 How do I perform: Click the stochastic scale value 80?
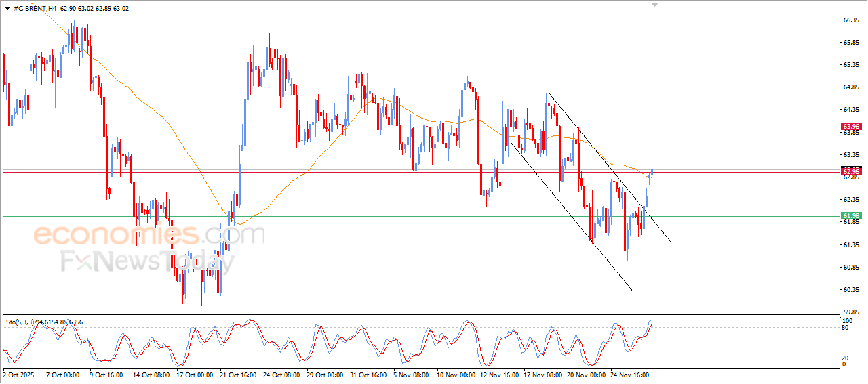click(845, 328)
